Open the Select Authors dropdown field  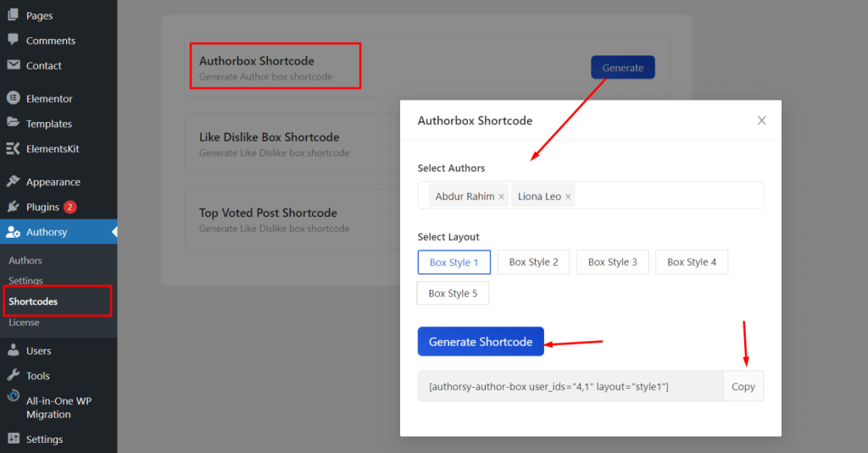click(x=670, y=196)
